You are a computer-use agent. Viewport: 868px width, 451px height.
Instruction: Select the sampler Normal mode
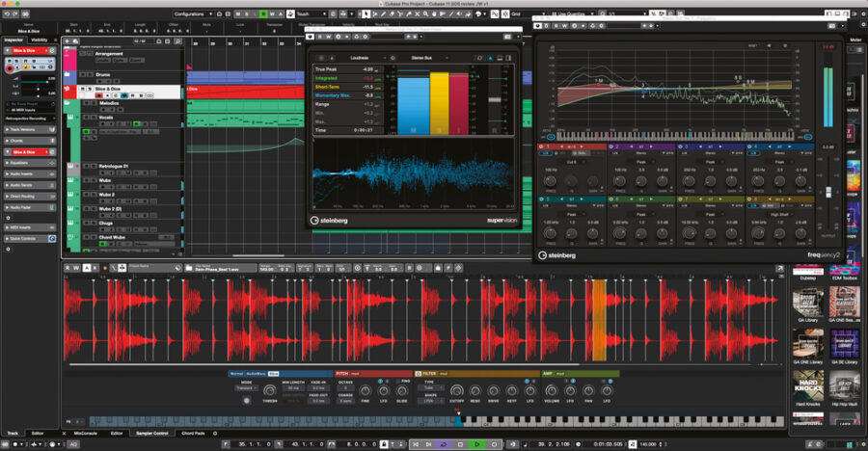point(237,374)
